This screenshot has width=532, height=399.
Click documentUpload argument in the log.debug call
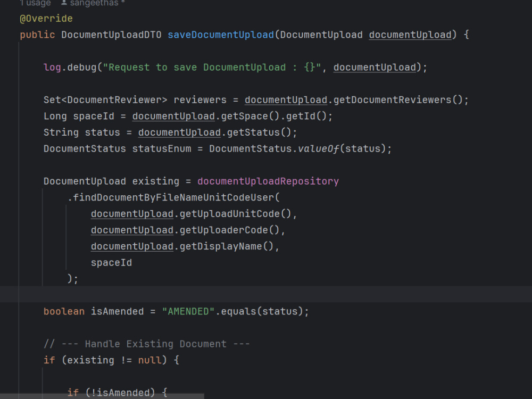tap(375, 67)
